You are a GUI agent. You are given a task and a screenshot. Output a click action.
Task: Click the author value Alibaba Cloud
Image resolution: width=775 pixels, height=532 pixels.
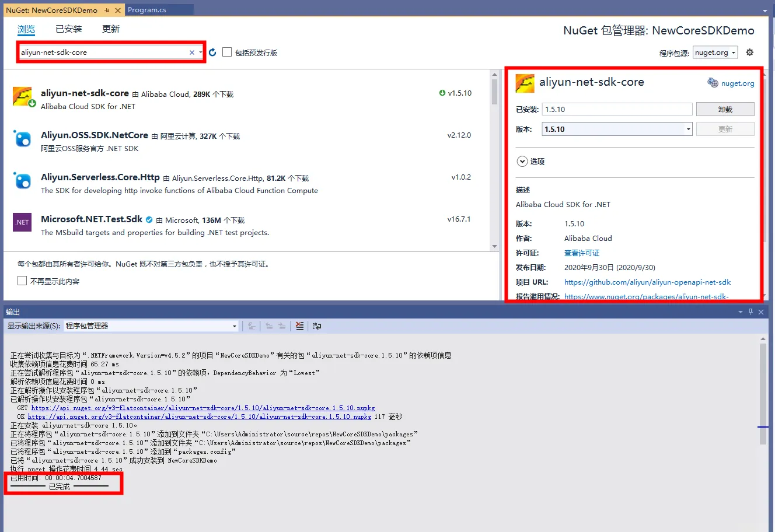coord(588,239)
